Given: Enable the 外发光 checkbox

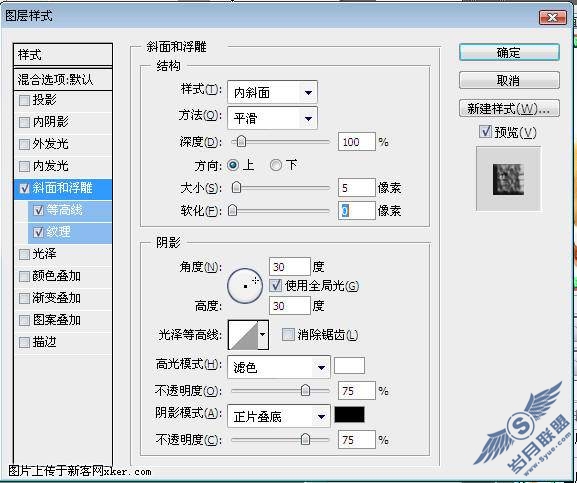Looking at the screenshot, I should click(24, 144).
